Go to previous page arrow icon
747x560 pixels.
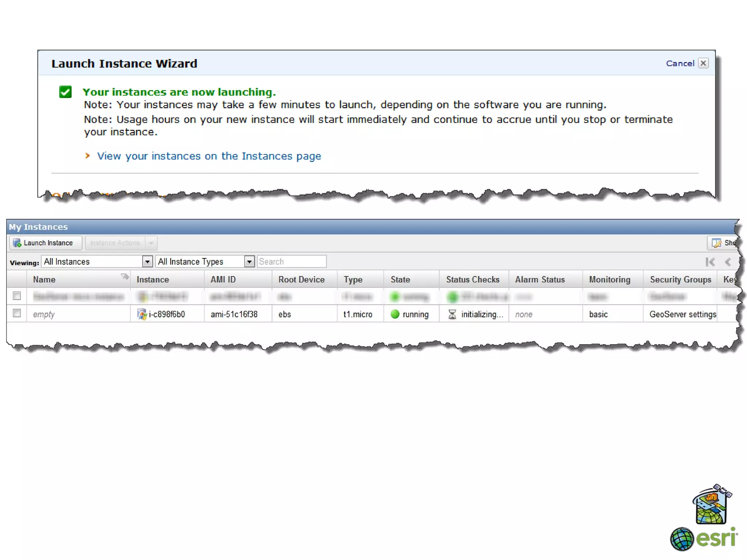tap(728, 262)
